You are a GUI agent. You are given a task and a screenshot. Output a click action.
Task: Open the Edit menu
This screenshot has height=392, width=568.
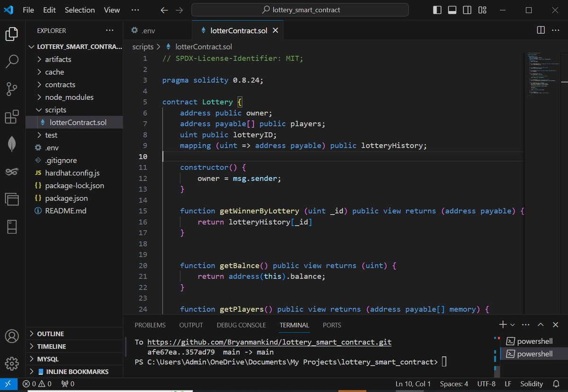pos(49,10)
